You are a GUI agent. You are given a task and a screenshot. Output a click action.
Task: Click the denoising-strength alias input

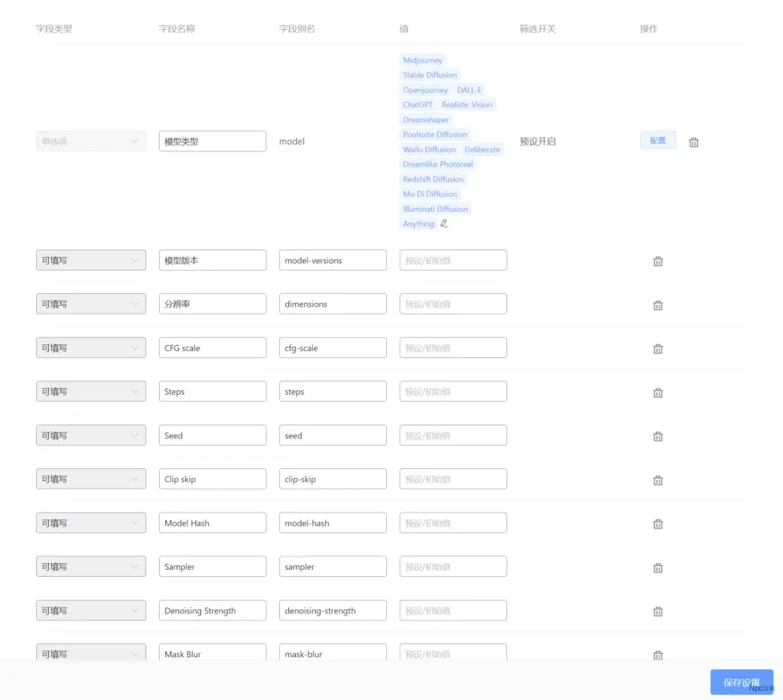[333, 610]
